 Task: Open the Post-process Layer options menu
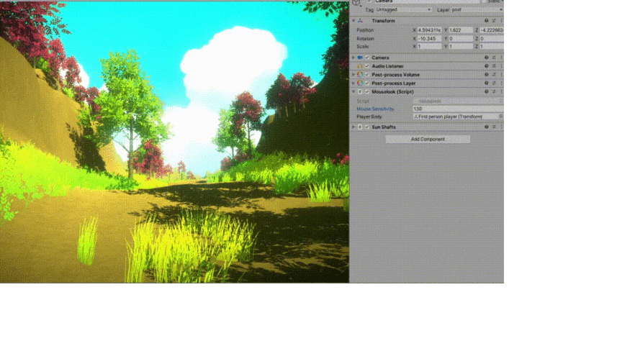501,83
